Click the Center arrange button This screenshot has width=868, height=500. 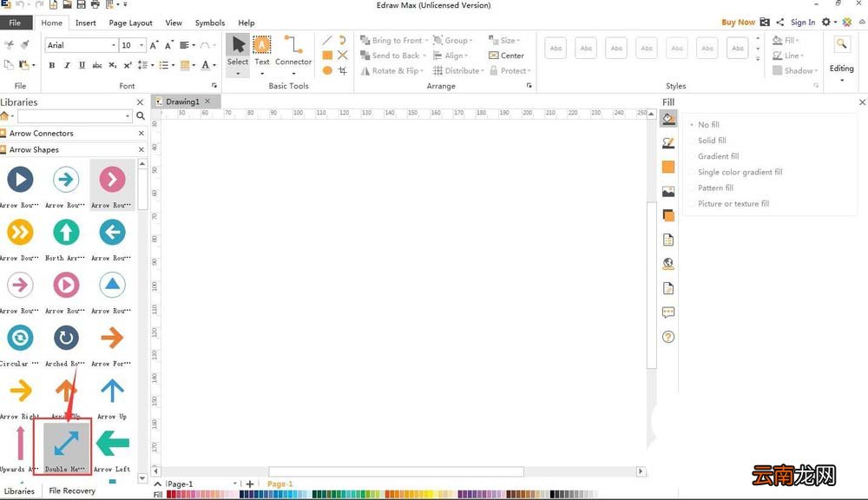point(506,56)
